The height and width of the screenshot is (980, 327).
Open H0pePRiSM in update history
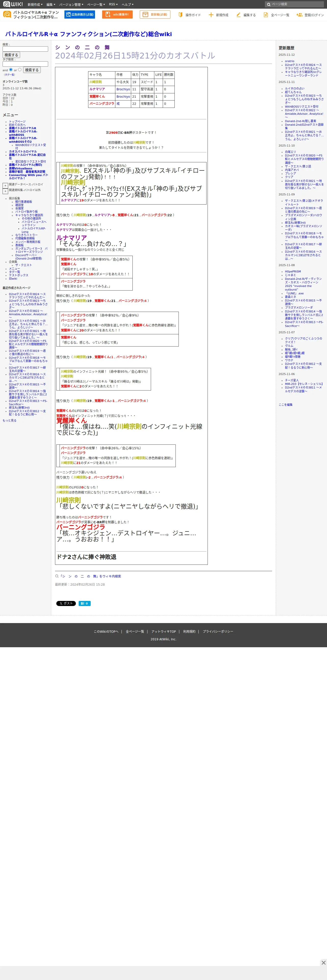[x=293, y=272]
